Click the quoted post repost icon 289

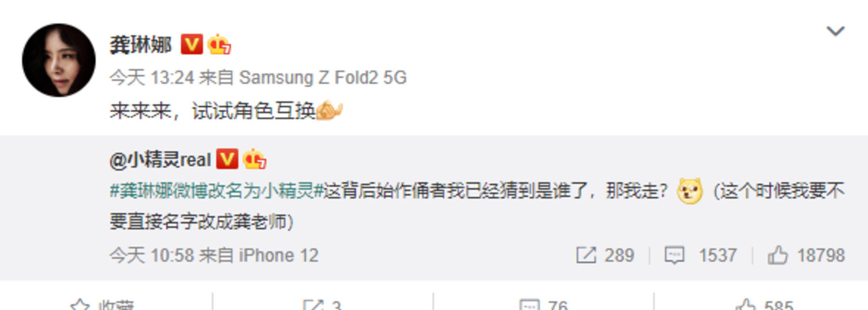605,256
